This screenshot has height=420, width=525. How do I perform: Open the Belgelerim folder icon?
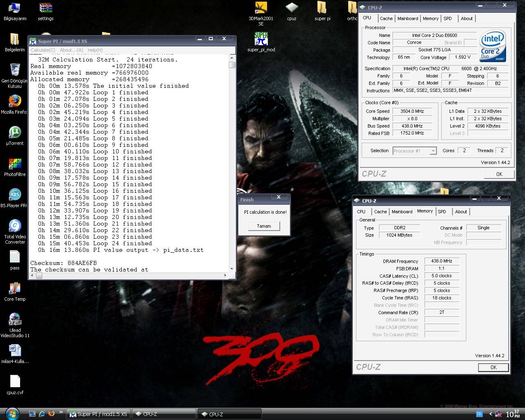15,43
